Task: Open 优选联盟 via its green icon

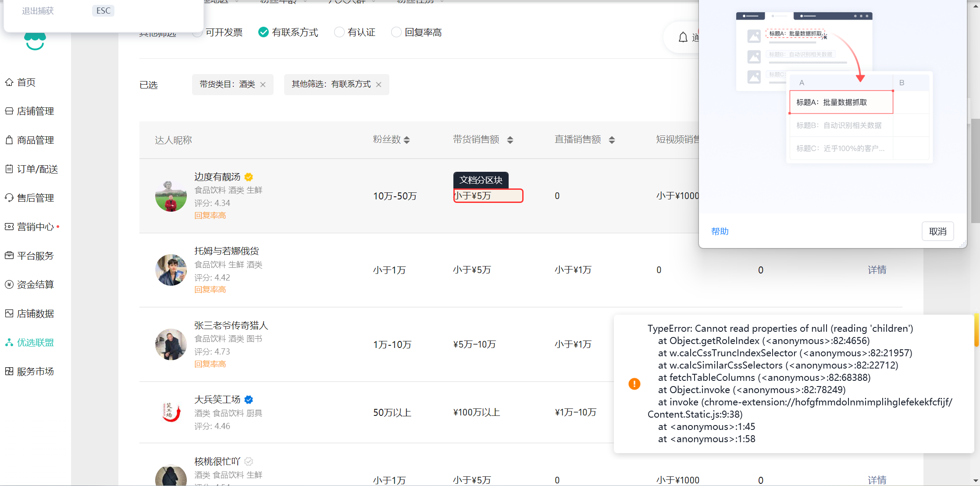Action: (9, 342)
